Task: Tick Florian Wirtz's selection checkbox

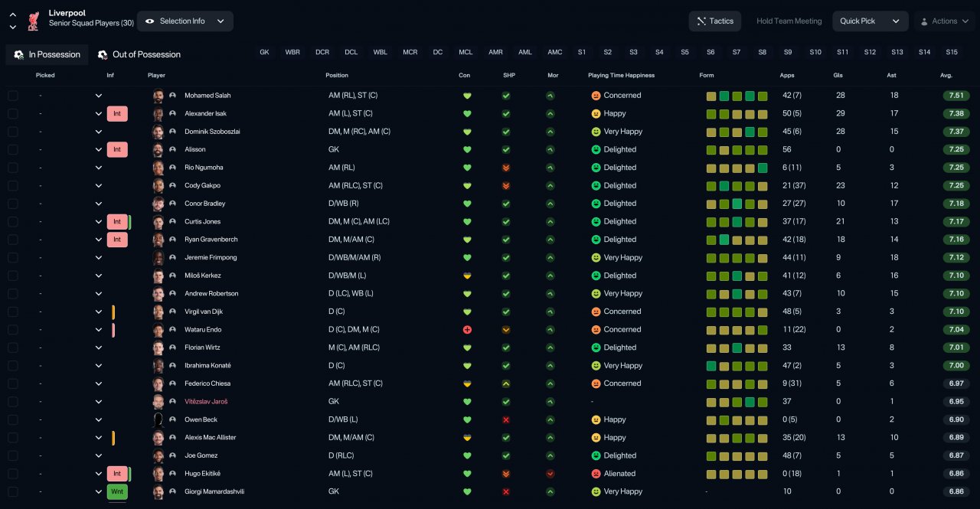Action: 13,348
